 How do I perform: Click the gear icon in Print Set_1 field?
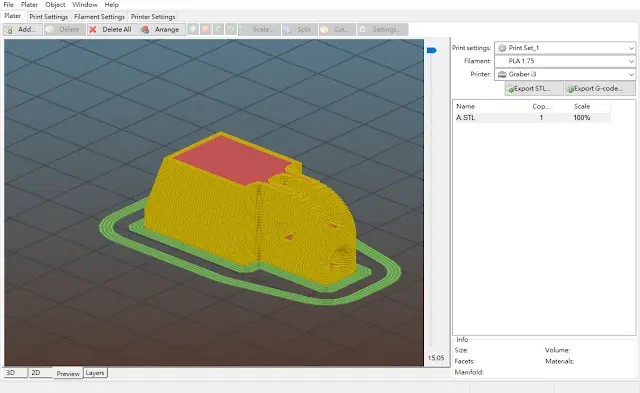point(502,48)
